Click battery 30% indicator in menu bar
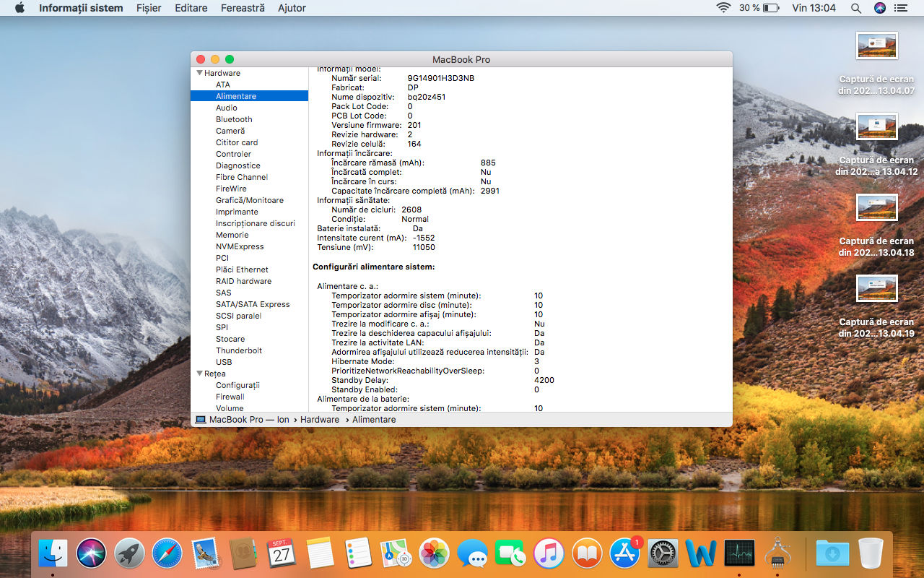924x578 pixels. click(x=759, y=8)
